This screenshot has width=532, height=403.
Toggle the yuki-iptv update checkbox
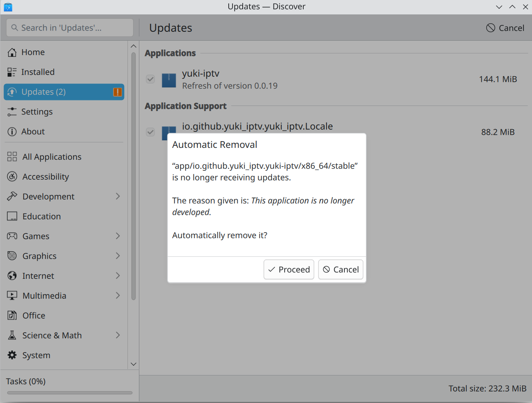tap(150, 79)
